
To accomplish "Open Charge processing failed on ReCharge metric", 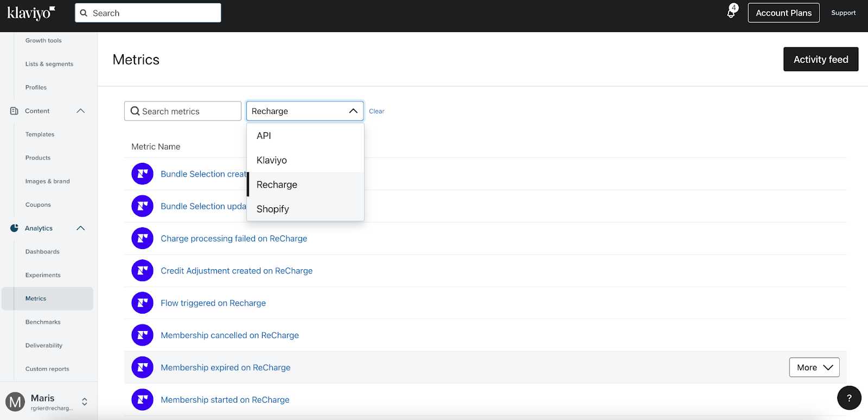I will pos(234,238).
